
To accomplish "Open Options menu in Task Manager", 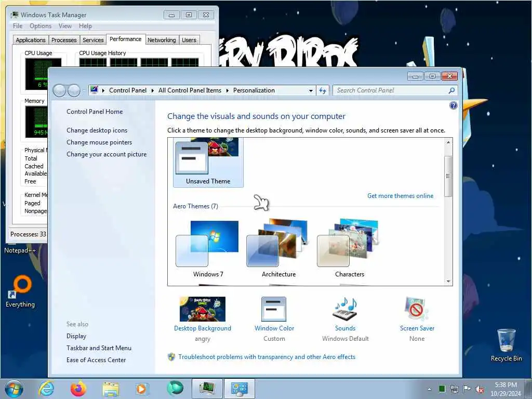I will tap(41, 26).
